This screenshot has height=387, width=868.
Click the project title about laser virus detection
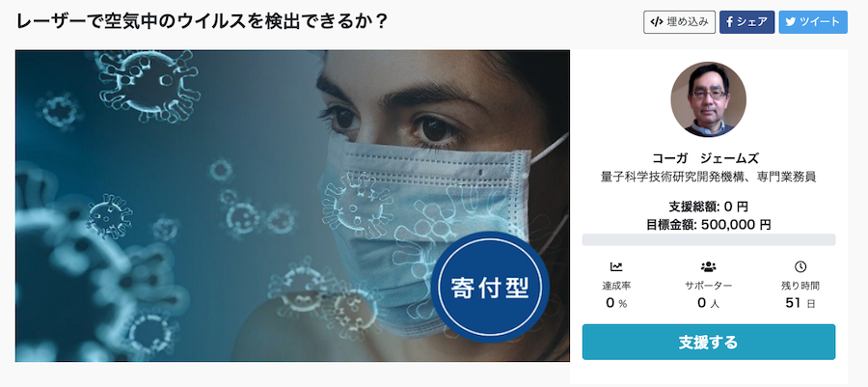click(x=202, y=22)
